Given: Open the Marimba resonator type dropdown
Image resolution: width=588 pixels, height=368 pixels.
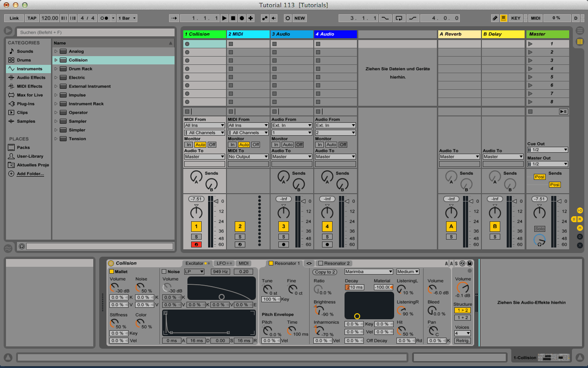Looking at the screenshot, I should tap(369, 271).
